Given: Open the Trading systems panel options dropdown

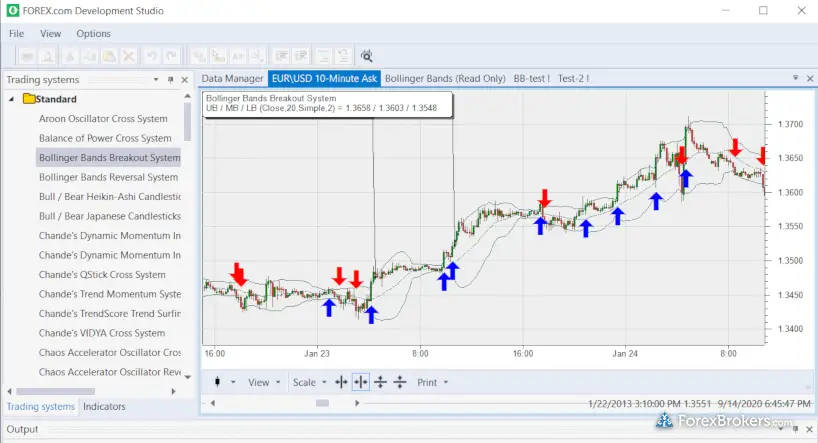Looking at the screenshot, I should (x=155, y=80).
